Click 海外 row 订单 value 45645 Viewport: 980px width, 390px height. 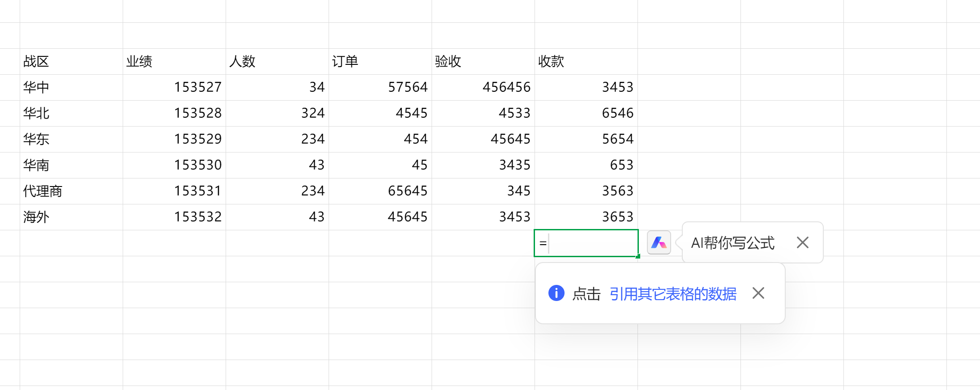pos(380,217)
